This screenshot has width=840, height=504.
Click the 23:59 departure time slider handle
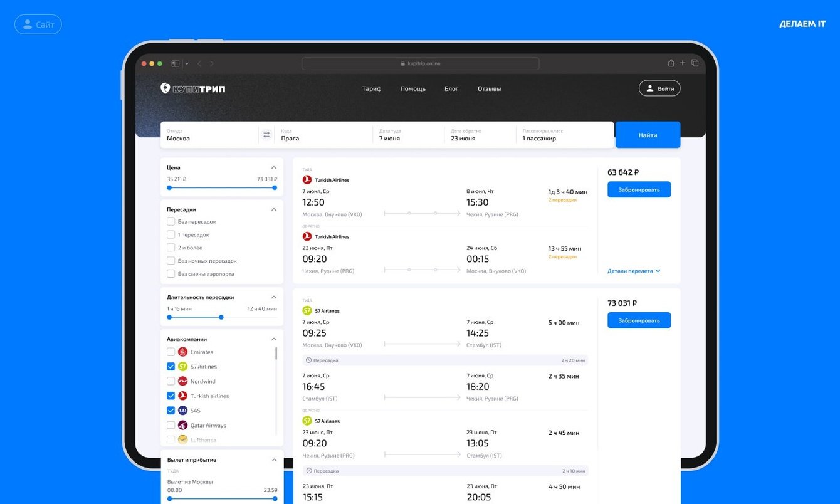tap(275, 499)
